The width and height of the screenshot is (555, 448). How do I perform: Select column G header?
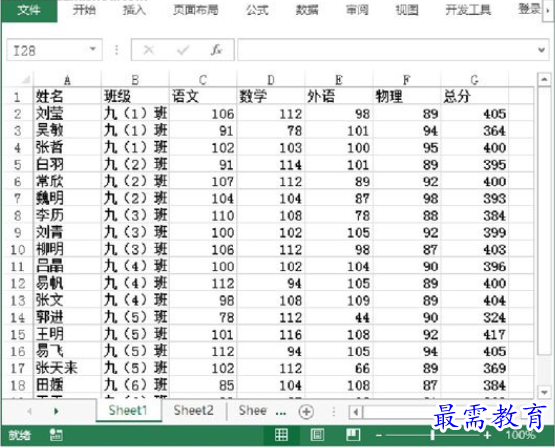(475, 80)
